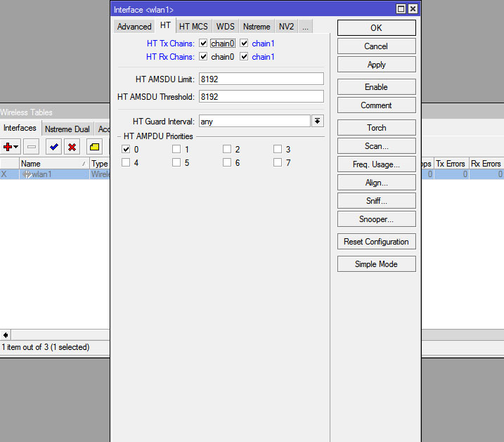Click the Apply button
The image size is (504, 442).
click(x=376, y=65)
